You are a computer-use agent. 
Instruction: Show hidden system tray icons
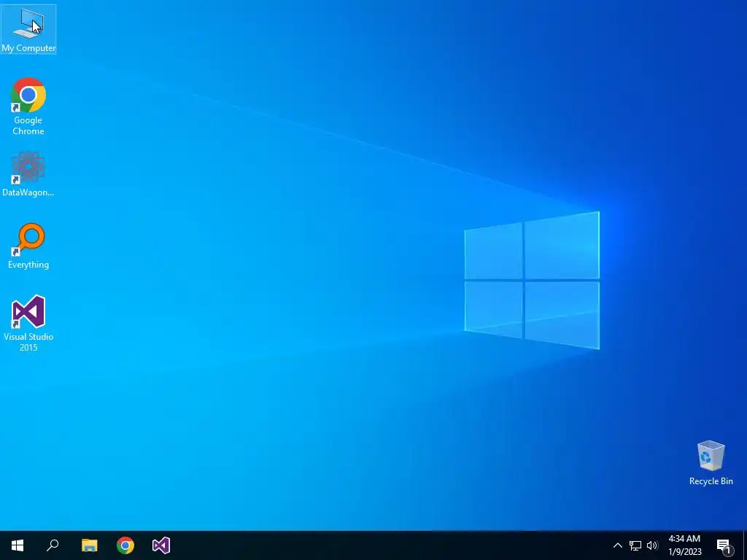click(617, 545)
